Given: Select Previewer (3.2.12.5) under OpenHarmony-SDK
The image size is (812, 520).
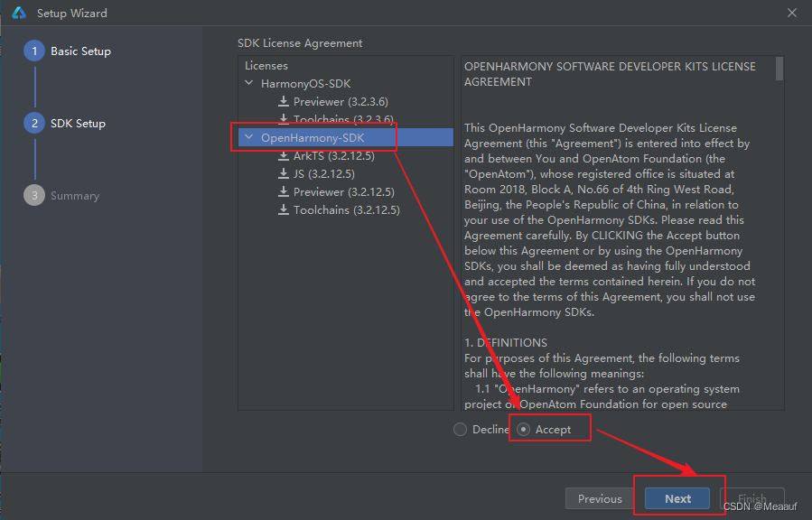Looking at the screenshot, I should click(x=344, y=192).
